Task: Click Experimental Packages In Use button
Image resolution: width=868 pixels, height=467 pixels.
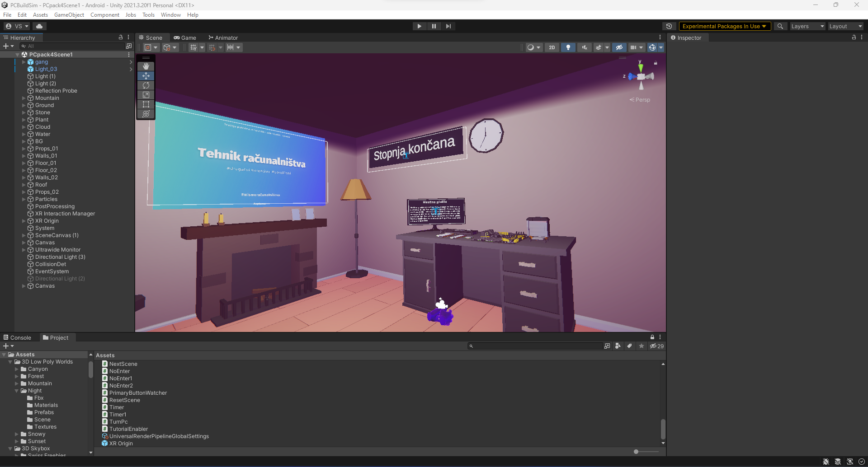Action: pyautogui.click(x=724, y=26)
